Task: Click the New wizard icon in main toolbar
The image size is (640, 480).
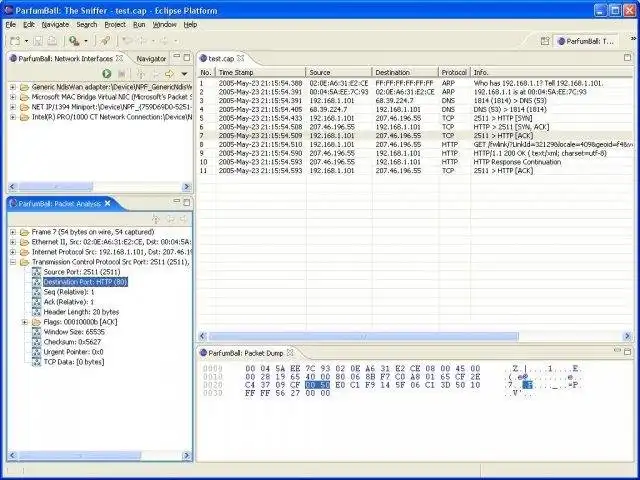Action: (x=15, y=41)
